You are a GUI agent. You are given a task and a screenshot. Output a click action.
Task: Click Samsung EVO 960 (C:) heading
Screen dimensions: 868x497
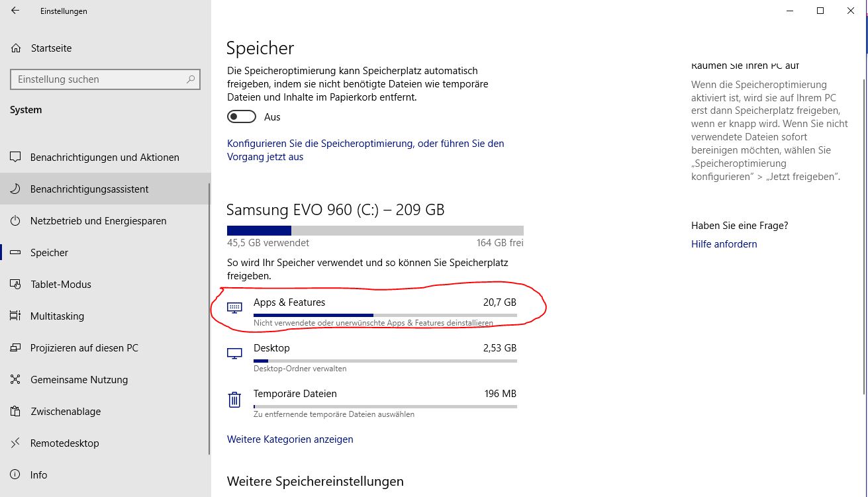pyautogui.click(x=336, y=210)
